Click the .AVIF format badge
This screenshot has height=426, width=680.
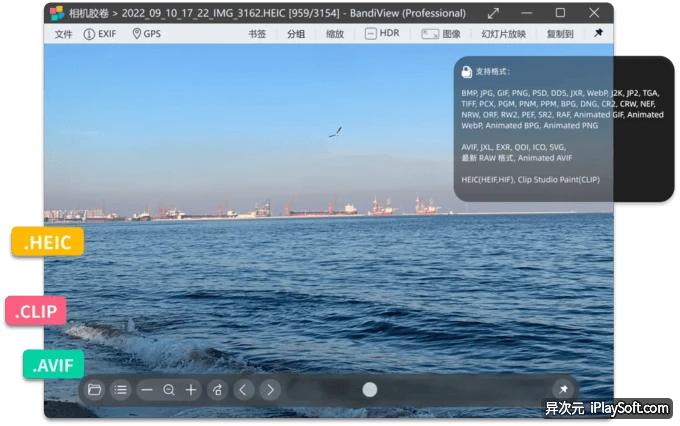(x=53, y=365)
